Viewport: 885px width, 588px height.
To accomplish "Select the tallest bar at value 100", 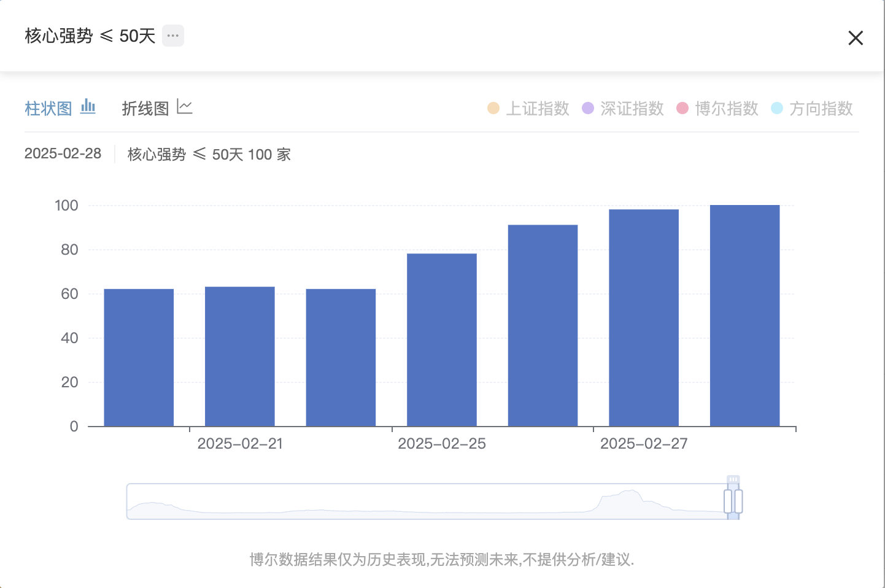I will click(x=744, y=315).
